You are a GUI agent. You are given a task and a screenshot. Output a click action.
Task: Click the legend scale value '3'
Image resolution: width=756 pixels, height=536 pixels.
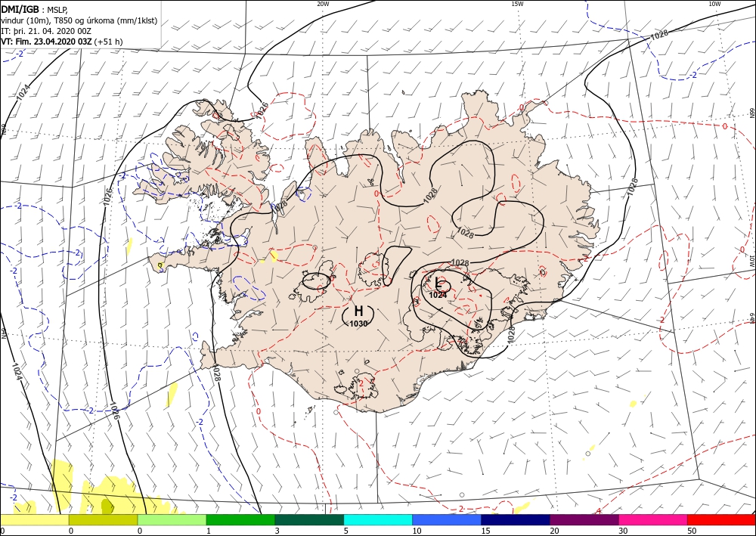[x=277, y=531]
